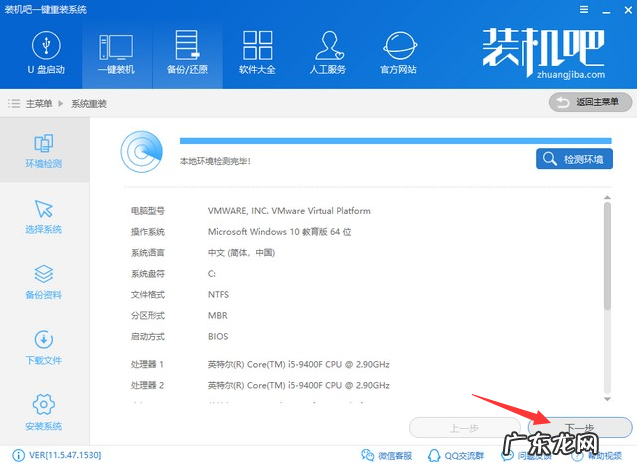This screenshot has width=637, height=473.
Task: Click the 检测环境 button
Action: 574,159
